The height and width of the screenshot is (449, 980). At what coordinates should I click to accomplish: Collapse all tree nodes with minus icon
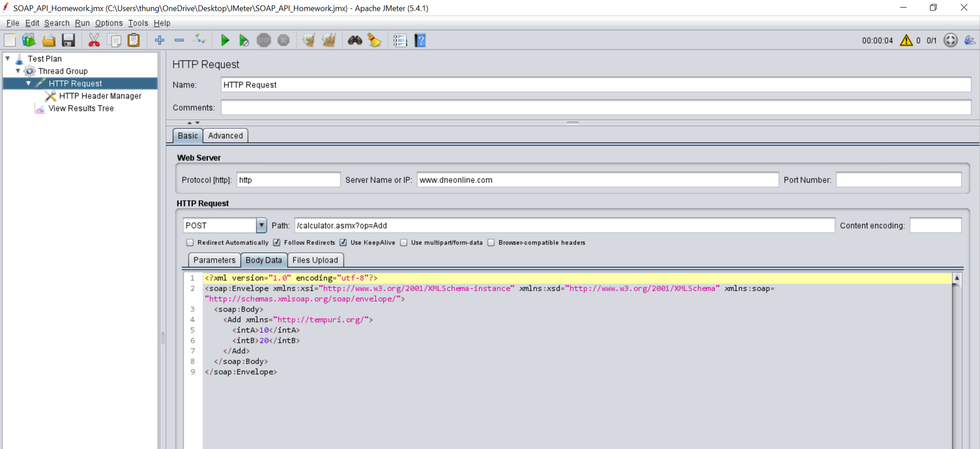[179, 40]
